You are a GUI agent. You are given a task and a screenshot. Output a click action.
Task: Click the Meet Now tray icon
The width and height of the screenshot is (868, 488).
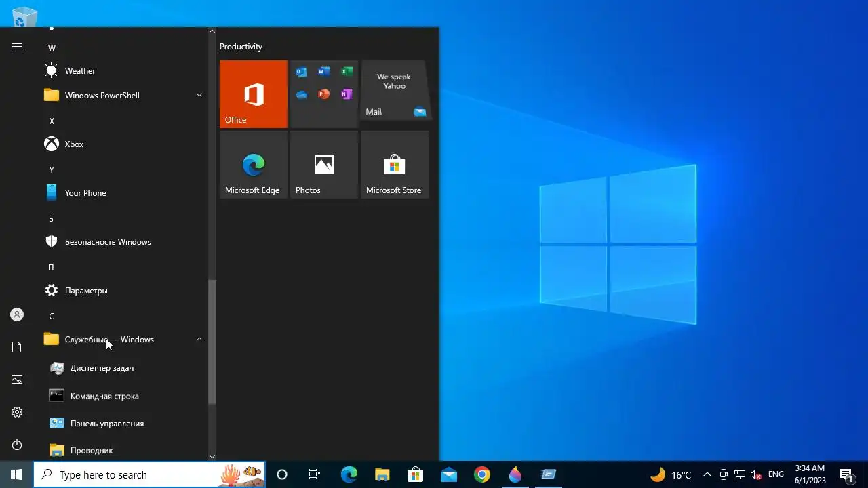tap(724, 474)
